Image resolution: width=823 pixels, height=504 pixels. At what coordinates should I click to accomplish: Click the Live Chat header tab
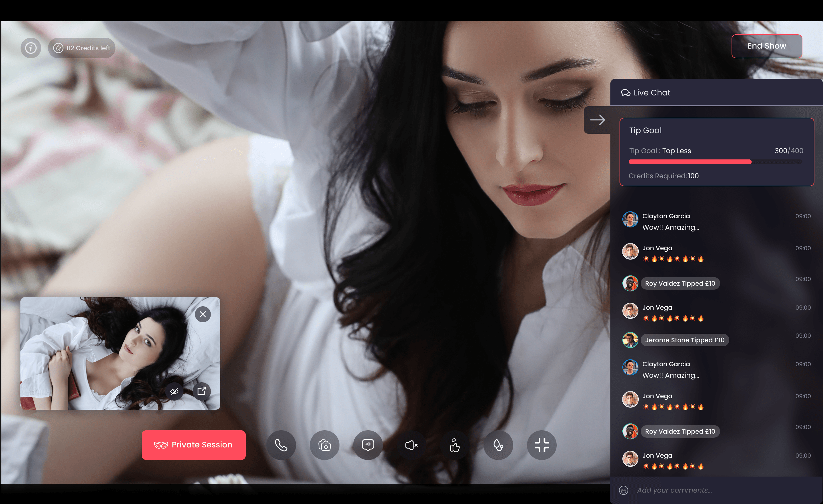click(646, 93)
